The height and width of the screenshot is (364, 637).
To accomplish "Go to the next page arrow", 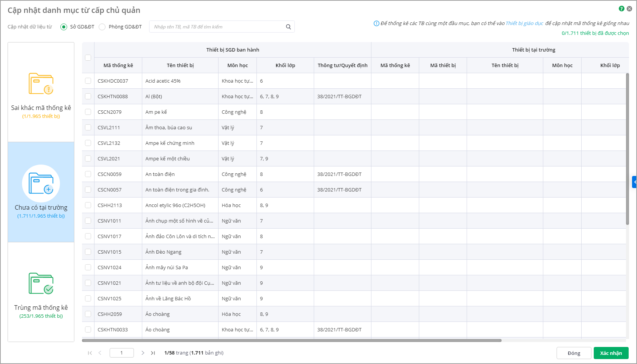I will tap(143, 353).
